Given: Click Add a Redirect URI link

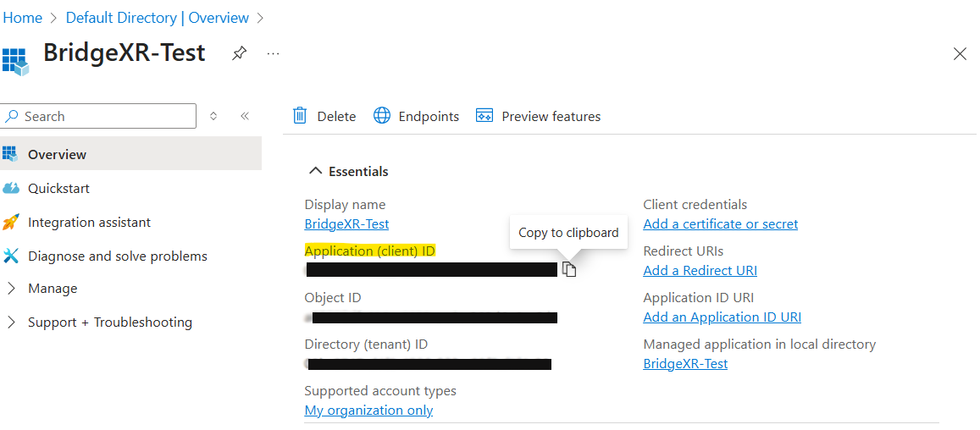Looking at the screenshot, I should point(700,271).
